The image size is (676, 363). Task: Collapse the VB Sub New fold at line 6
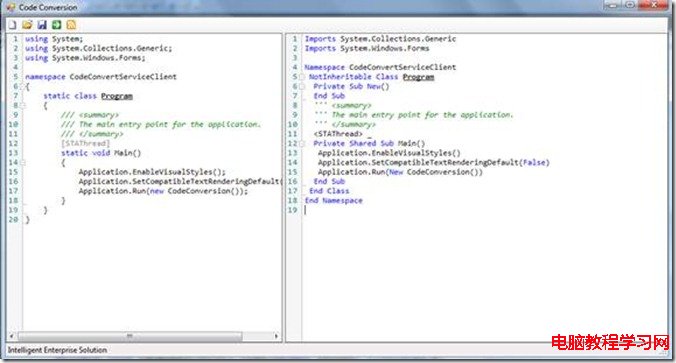click(302, 86)
